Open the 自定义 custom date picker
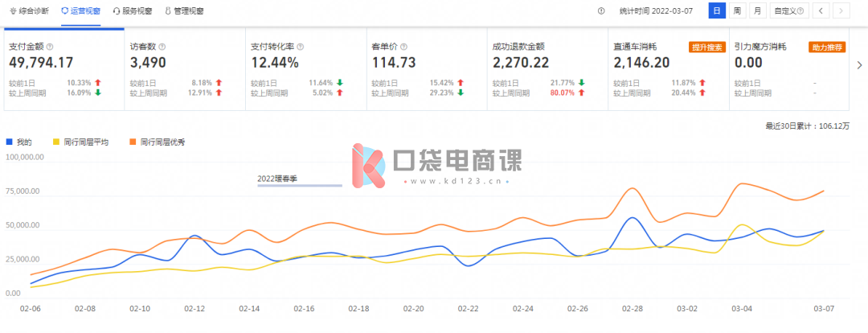This screenshot has height=333, width=868. coord(788,11)
